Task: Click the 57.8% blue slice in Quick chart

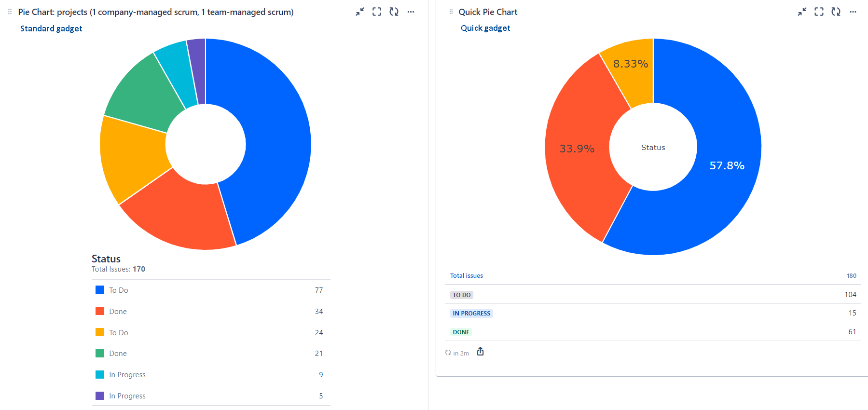Action: (x=727, y=166)
